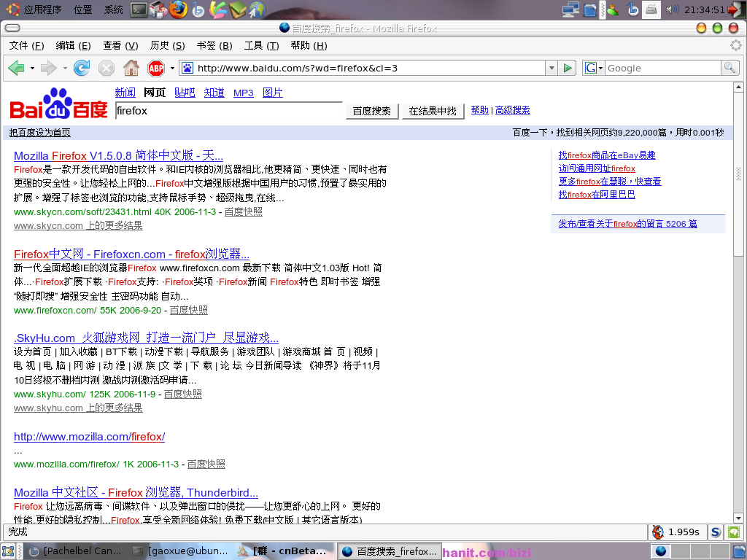Screen dimensions: 747x560
Task: Click the page scrollbar down arrow
Action: (738, 518)
